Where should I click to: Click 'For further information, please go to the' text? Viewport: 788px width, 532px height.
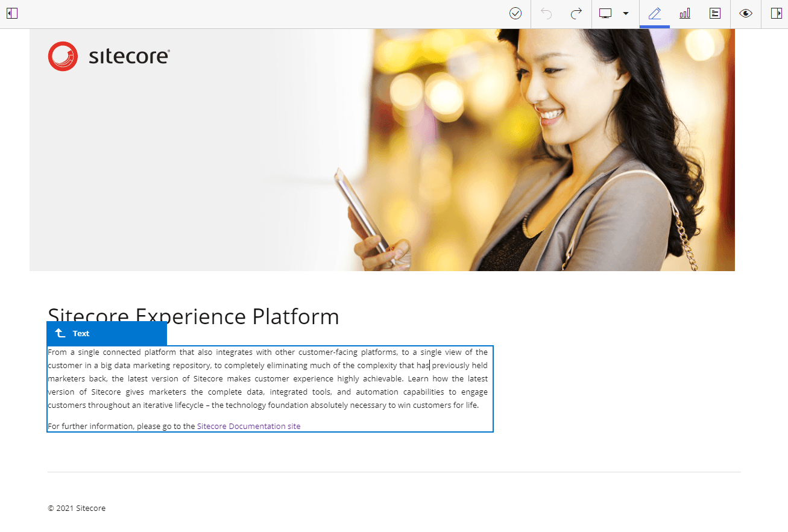point(121,426)
